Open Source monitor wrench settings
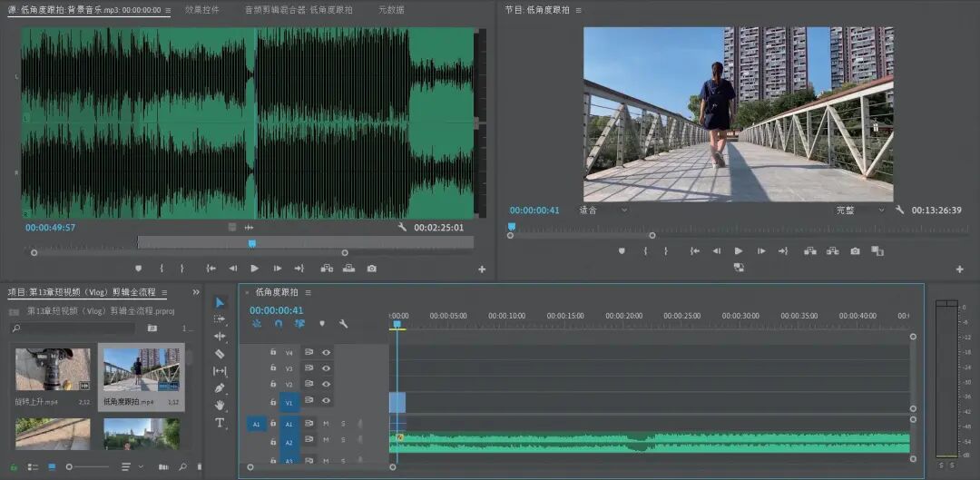The height and width of the screenshot is (480, 980). click(403, 228)
